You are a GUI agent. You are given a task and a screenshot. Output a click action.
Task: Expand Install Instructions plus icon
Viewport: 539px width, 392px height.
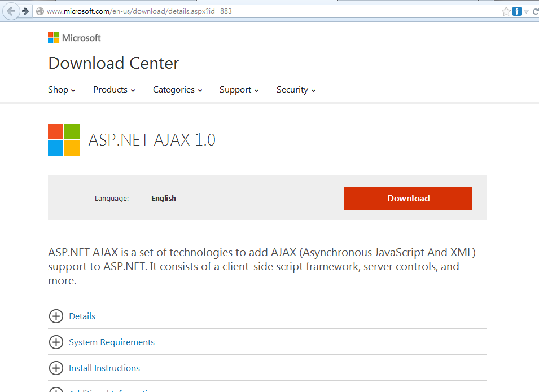56,368
